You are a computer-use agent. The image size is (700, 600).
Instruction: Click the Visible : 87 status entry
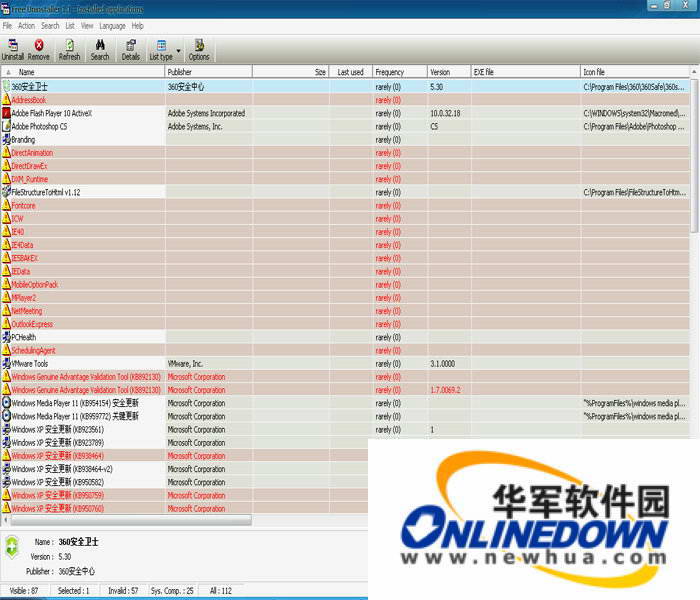[24, 591]
